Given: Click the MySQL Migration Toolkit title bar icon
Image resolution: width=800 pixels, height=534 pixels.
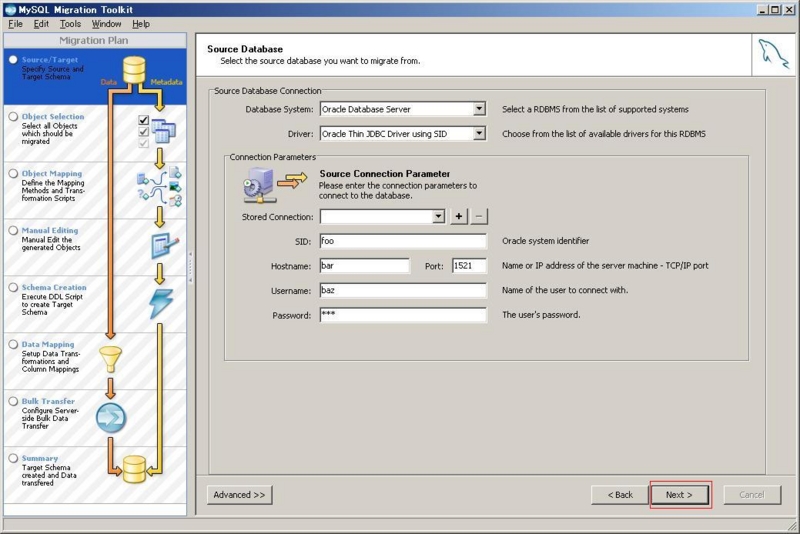Looking at the screenshot, I should click(x=10, y=10).
